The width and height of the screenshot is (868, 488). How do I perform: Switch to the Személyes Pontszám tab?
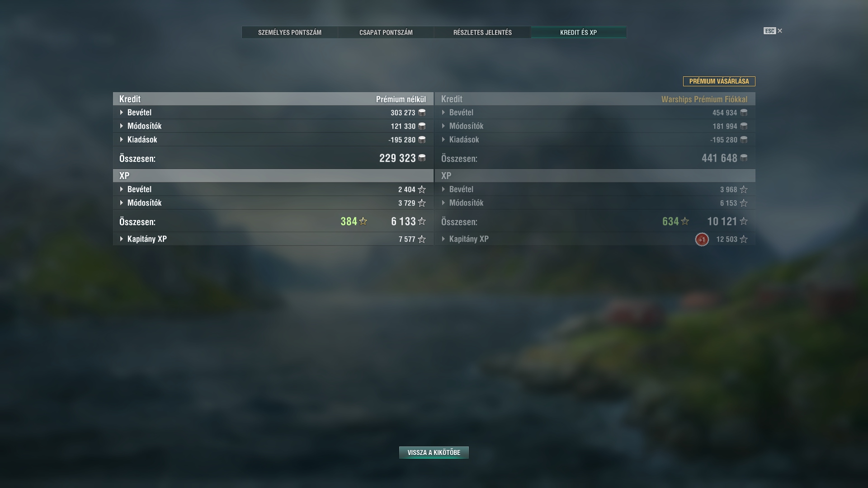(290, 32)
